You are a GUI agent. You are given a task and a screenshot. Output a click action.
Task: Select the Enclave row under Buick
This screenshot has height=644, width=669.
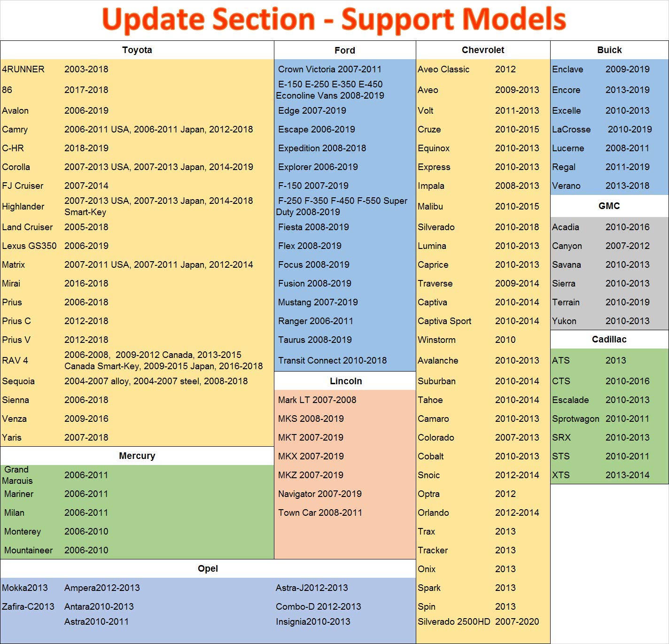click(568, 69)
